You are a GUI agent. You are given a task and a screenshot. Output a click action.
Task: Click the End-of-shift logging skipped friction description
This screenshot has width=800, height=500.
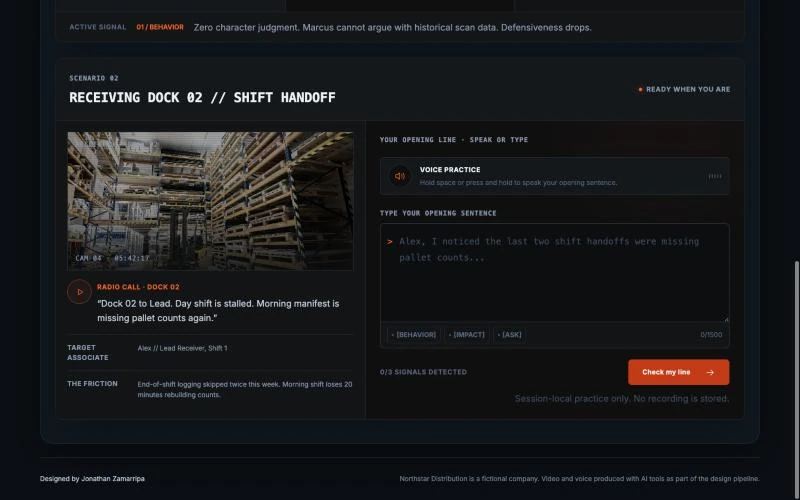245,389
